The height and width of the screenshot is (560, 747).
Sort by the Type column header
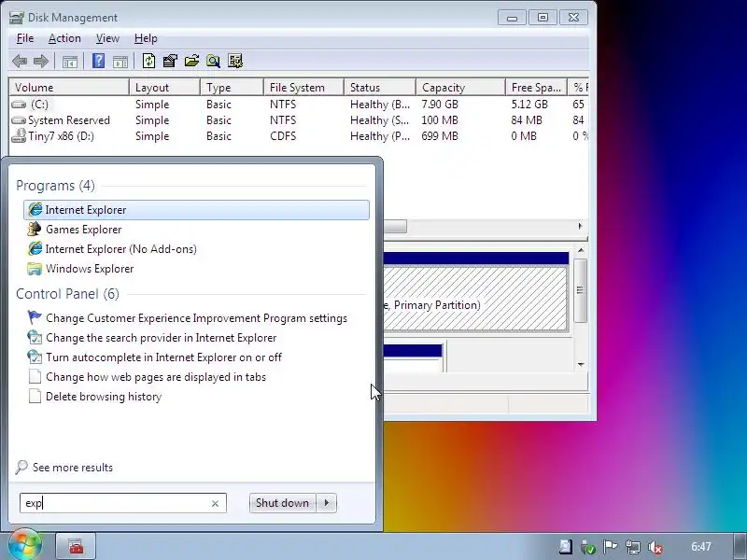pyautogui.click(x=232, y=88)
